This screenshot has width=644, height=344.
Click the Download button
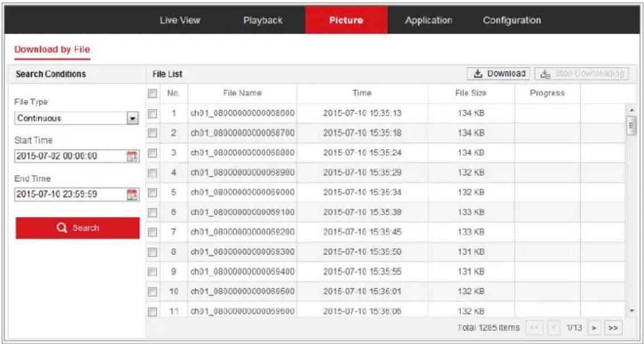498,74
